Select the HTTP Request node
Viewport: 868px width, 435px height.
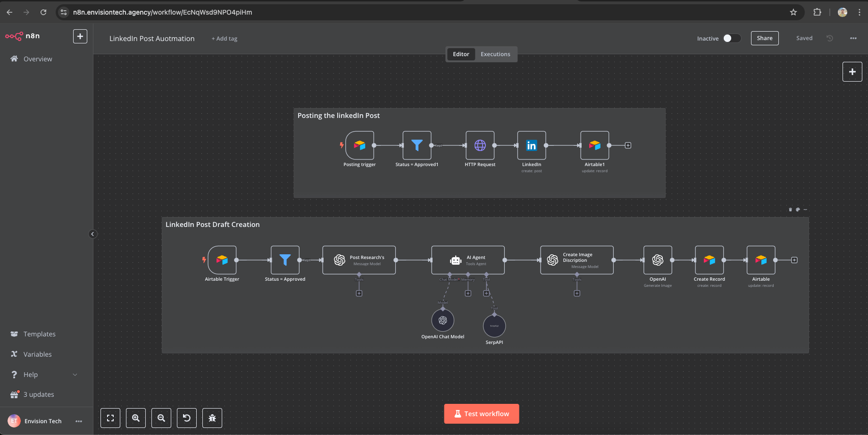(x=480, y=145)
